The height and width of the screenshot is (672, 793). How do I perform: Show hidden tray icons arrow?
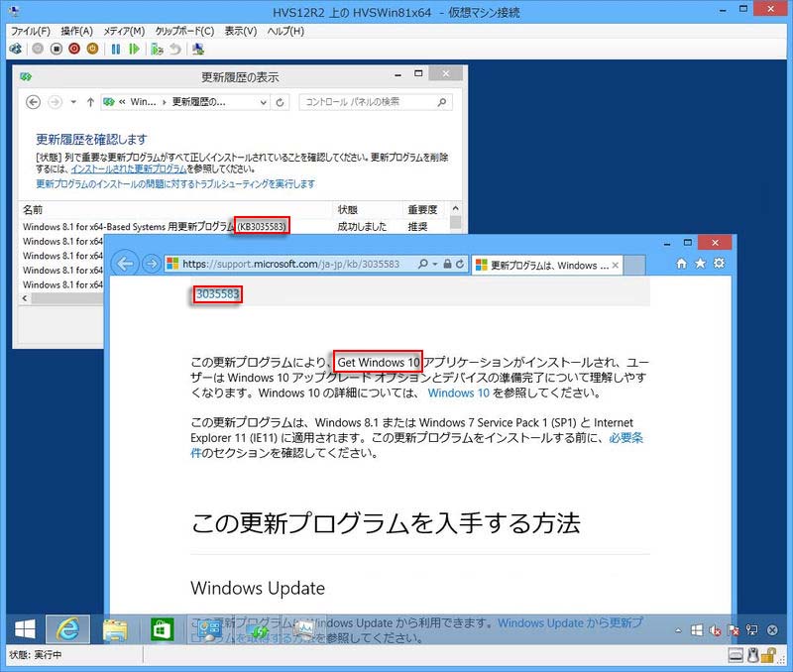point(678,630)
